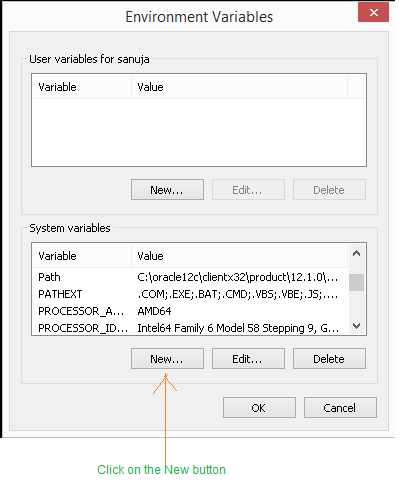
Task: Click the Path value starting C:\oracle12c
Action: 238,277
